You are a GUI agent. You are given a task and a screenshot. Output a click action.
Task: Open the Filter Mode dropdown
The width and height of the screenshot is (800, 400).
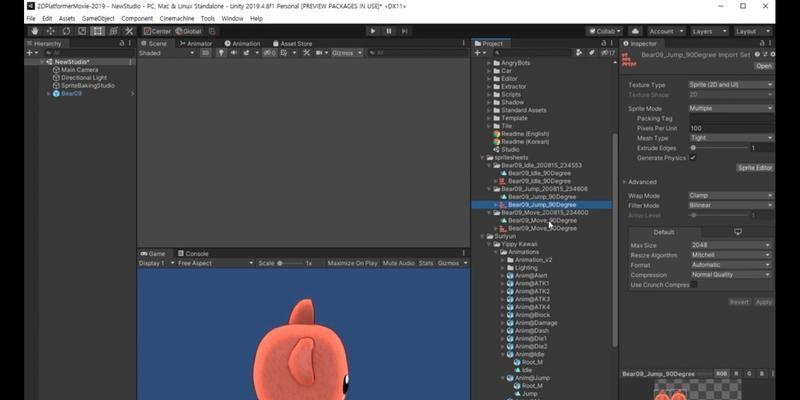pos(731,205)
